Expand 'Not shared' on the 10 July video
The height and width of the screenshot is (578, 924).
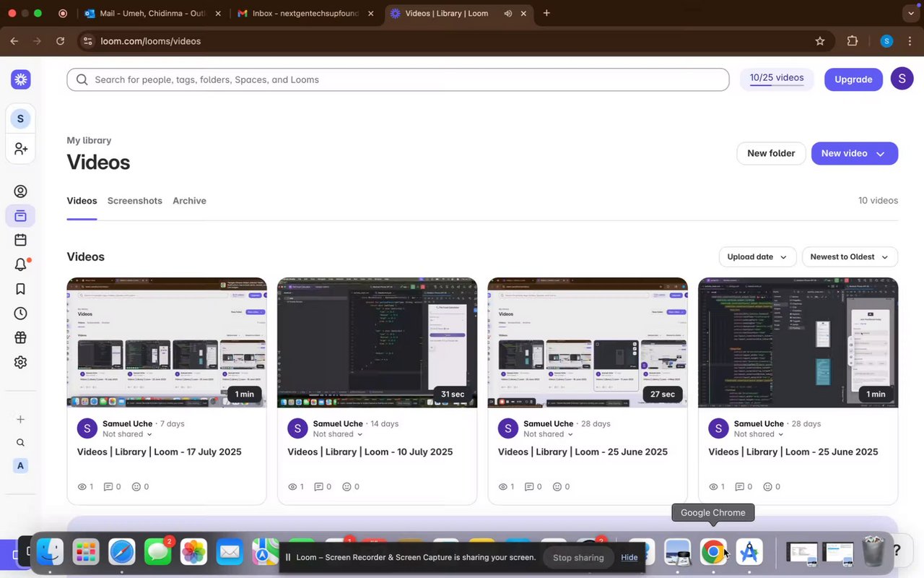(x=338, y=434)
